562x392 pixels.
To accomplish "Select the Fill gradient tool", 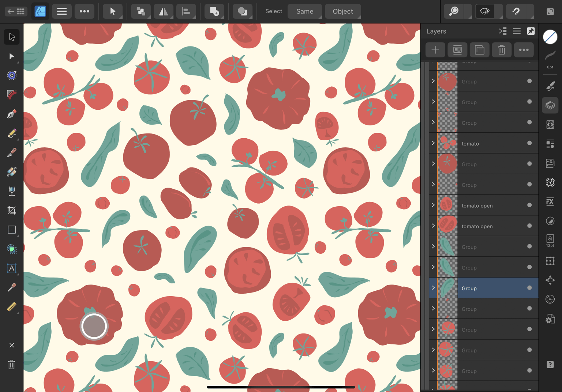I will tap(12, 172).
